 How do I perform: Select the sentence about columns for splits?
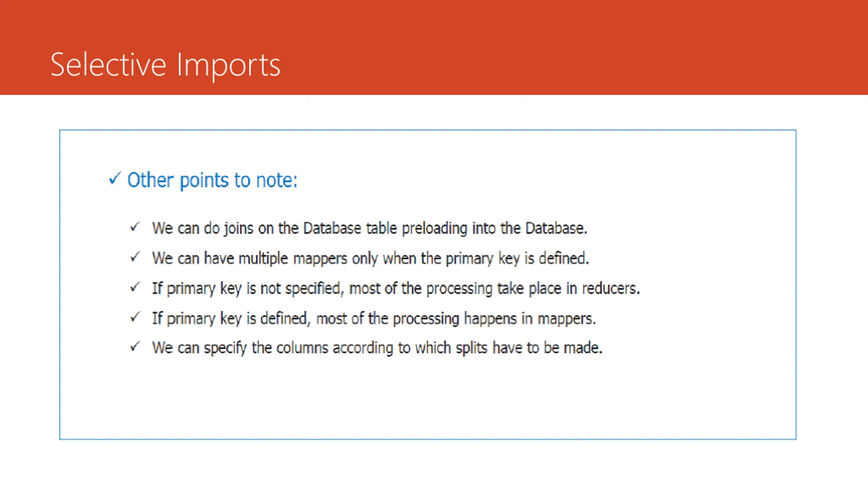tap(377, 348)
